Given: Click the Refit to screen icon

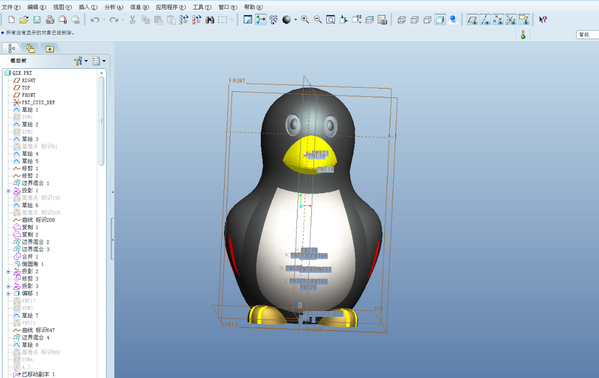Looking at the screenshot, I should pos(330,19).
